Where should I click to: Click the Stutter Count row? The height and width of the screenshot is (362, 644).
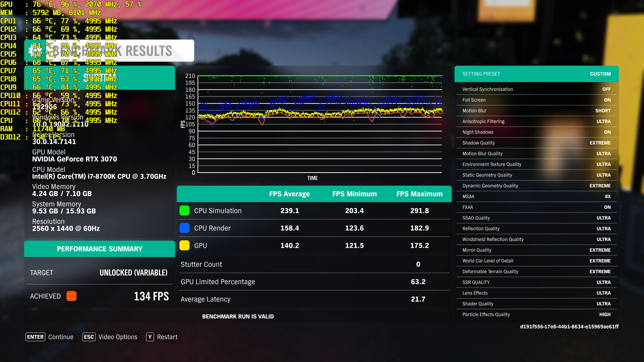pyautogui.click(x=314, y=264)
